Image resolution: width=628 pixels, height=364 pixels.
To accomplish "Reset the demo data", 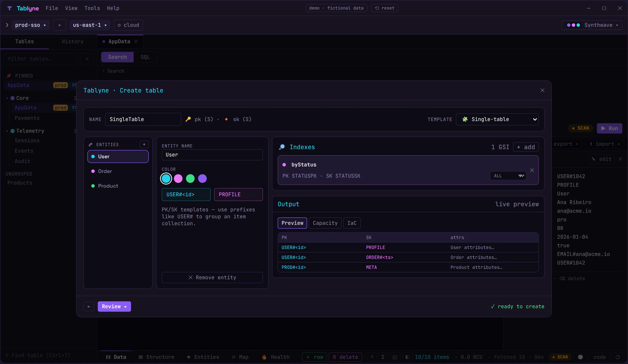I will (x=384, y=8).
